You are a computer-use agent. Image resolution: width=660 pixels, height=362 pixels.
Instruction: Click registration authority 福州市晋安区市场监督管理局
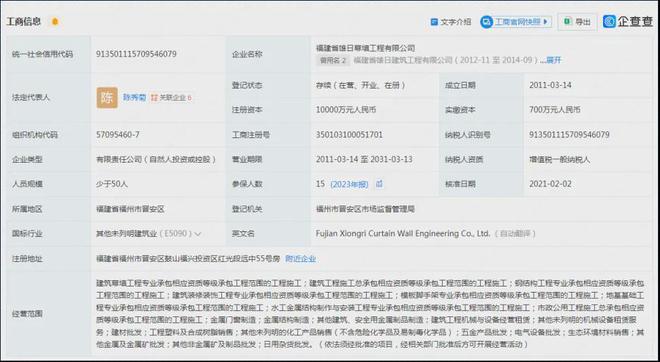[365, 209]
